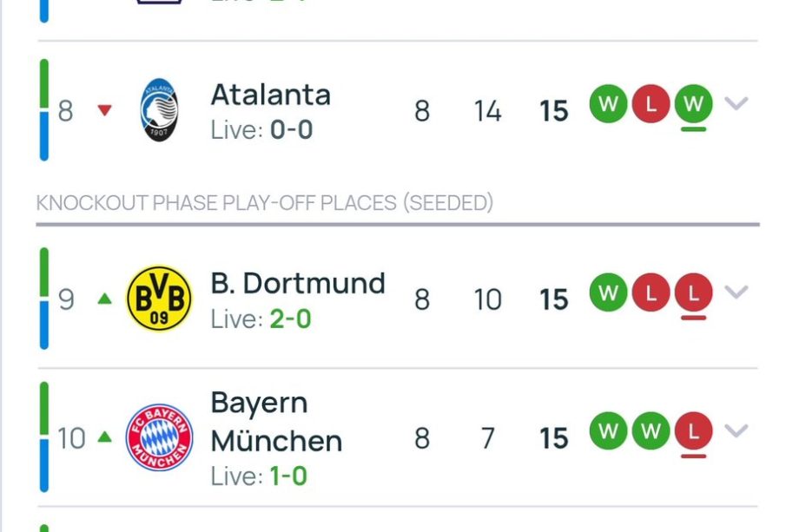Open Dortmund's underlined red L result
This screenshot has height=532, width=786.
click(694, 292)
